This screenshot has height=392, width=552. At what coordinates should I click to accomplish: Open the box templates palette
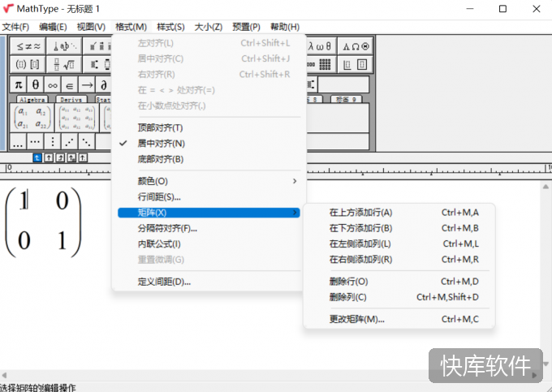tap(356, 64)
